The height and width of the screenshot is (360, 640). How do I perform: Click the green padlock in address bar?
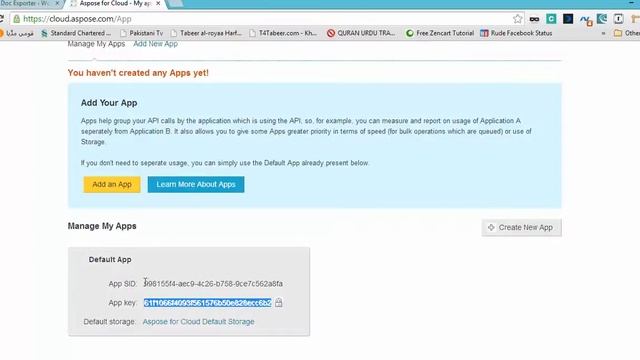pos(16,19)
